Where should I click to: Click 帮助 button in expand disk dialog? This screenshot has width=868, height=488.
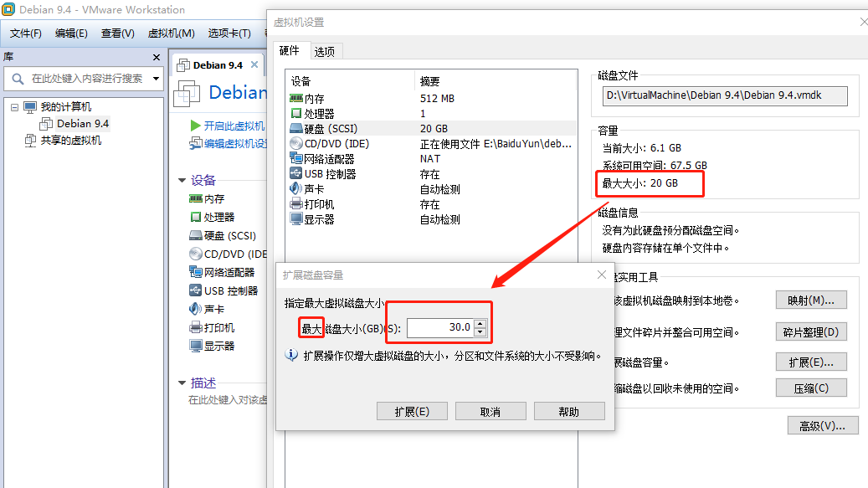(x=569, y=412)
